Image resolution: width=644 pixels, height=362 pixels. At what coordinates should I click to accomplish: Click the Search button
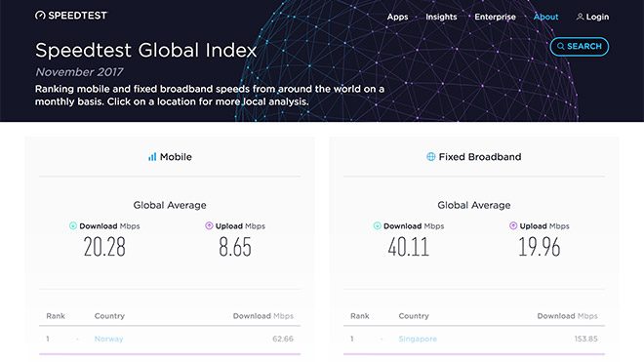(579, 47)
